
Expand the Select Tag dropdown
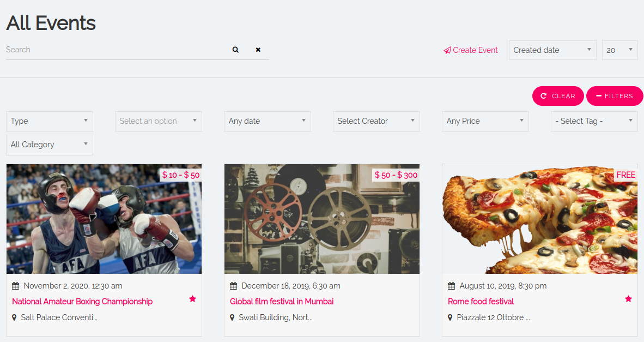pyautogui.click(x=594, y=121)
